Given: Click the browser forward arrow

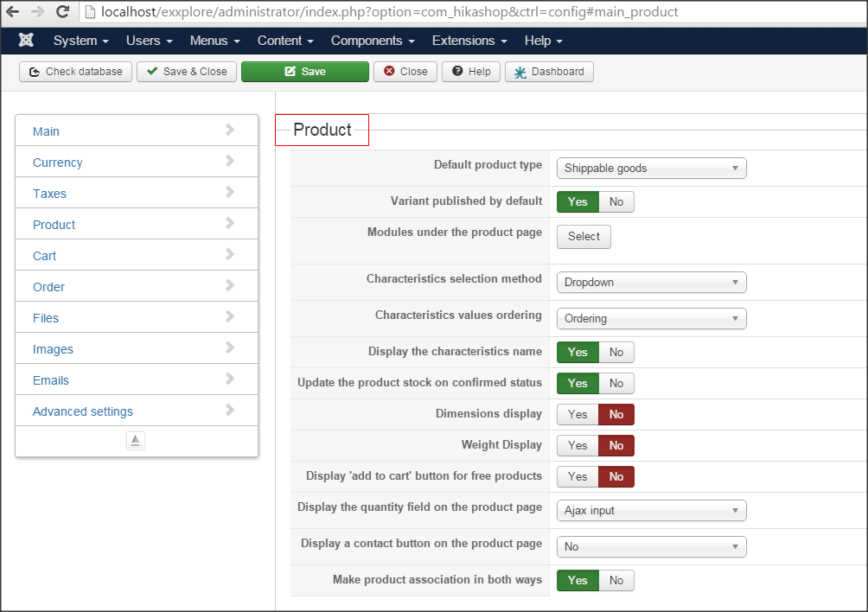Looking at the screenshot, I should point(37,11).
